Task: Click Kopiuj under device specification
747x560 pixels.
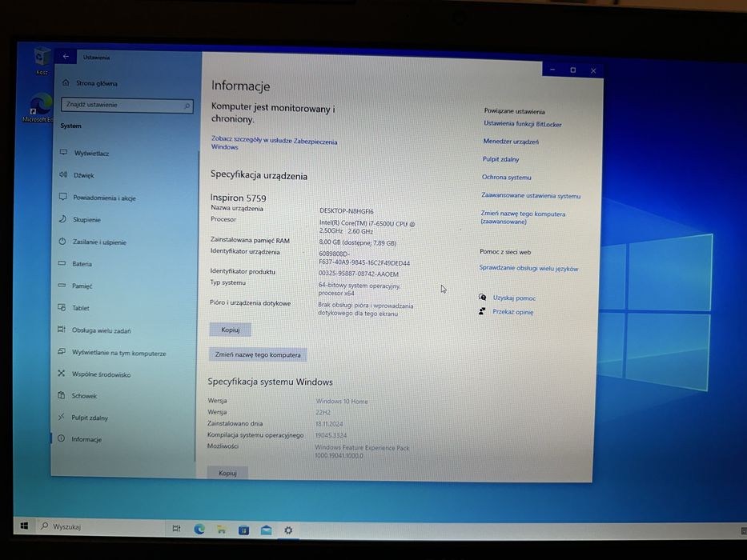Action: click(230, 330)
